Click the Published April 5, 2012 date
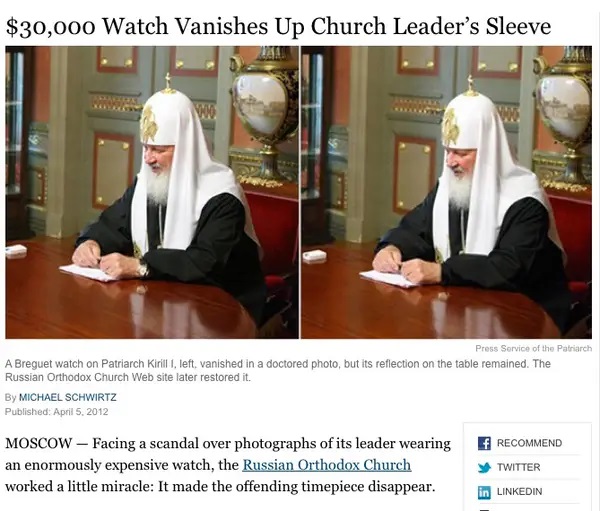 pos(56,412)
